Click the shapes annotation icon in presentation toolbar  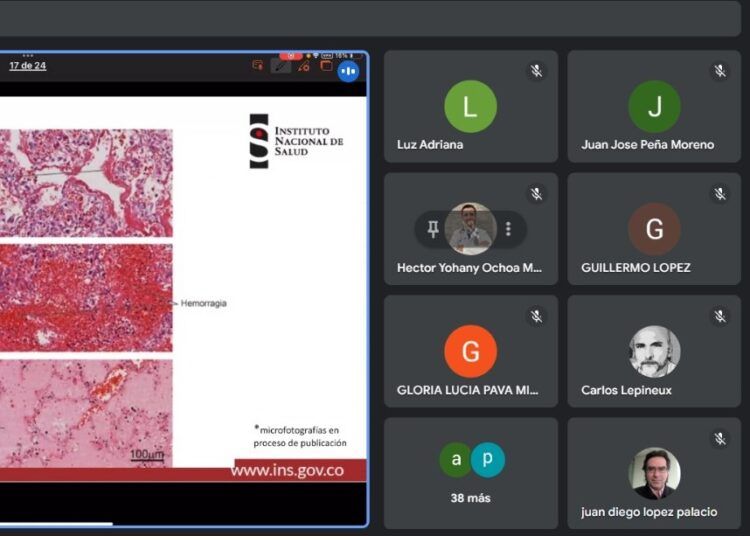pos(303,66)
